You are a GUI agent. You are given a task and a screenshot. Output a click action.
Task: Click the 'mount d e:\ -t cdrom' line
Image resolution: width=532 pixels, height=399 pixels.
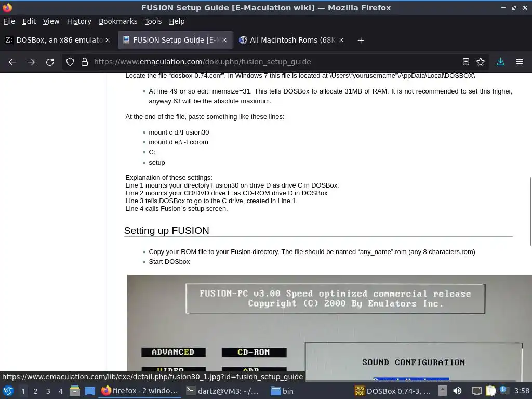(x=179, y=142)
